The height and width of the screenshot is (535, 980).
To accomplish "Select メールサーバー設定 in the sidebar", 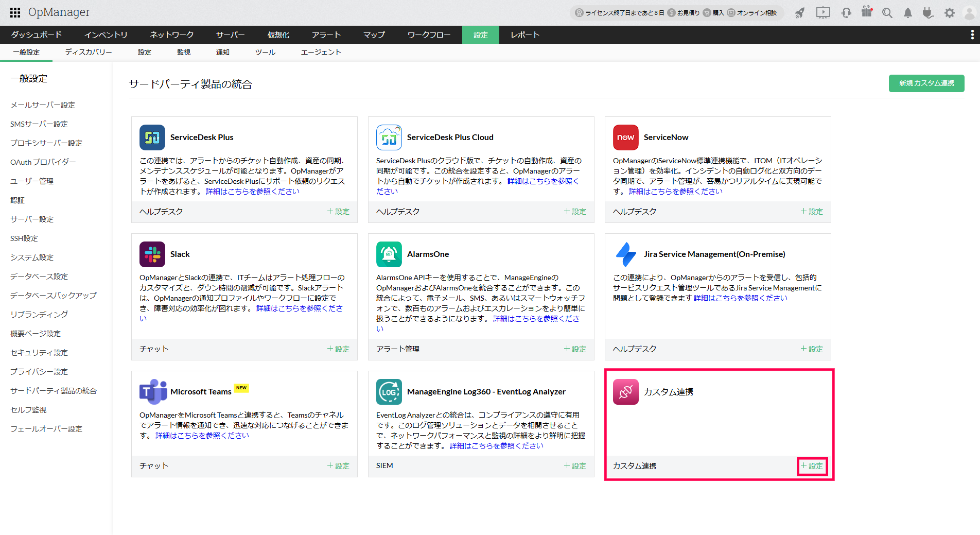I will coord(43,105).
